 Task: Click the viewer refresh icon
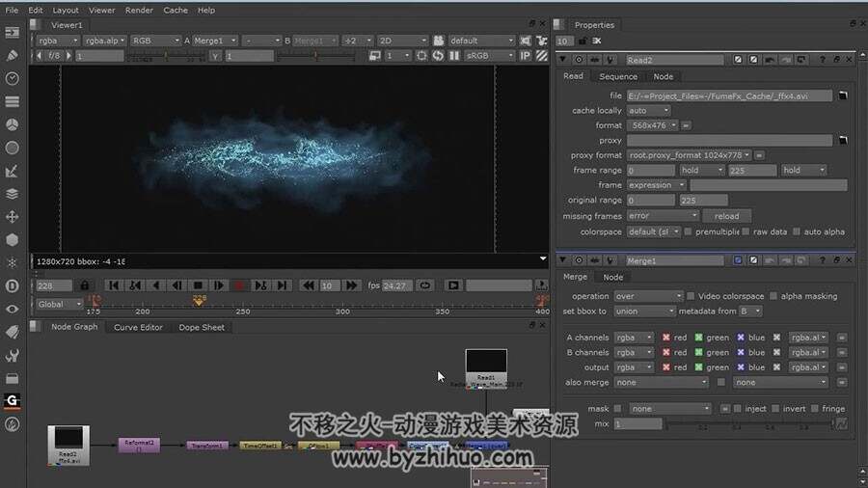coord(438,56)
